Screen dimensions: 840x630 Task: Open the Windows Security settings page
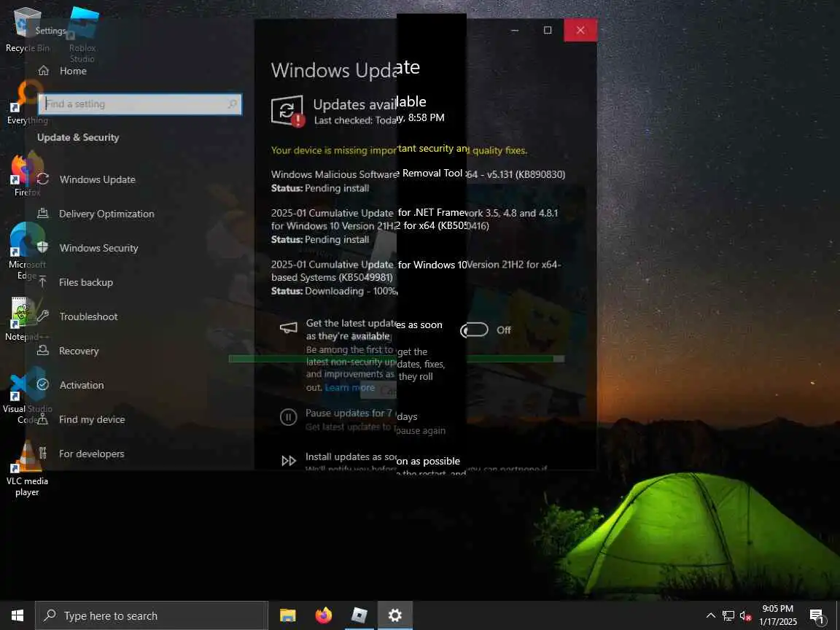pos(87,248)
